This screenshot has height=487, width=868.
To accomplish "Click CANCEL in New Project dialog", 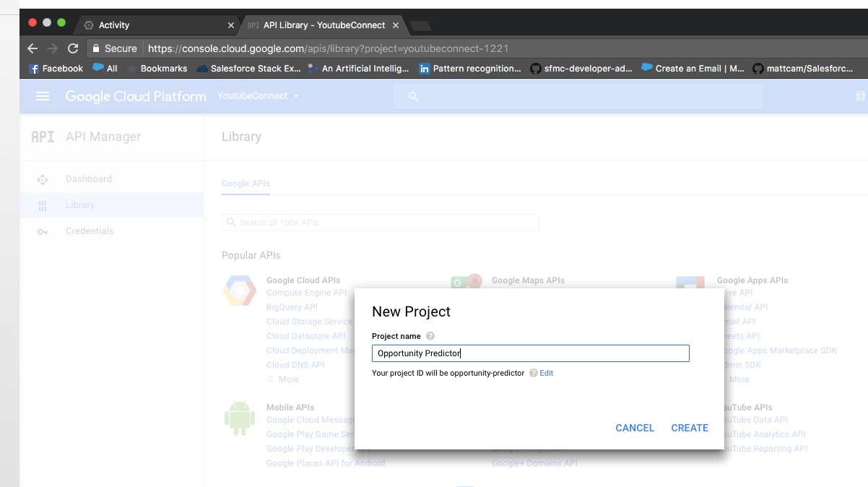I will [x=635, y=428].
